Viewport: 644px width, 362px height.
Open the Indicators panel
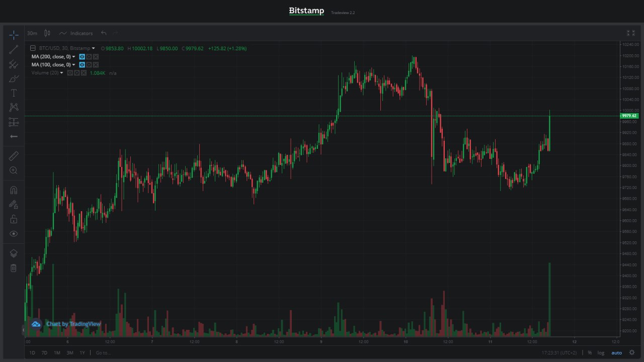(76, 33)
